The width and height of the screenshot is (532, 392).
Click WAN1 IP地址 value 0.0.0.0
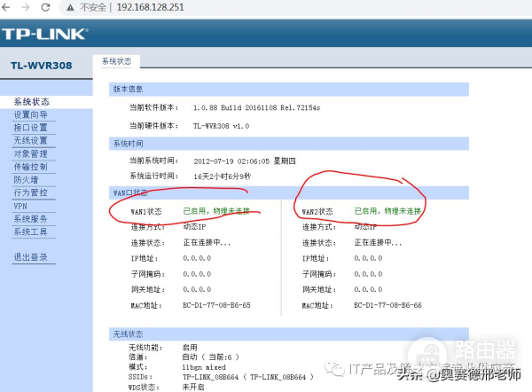tap(197, 258)
